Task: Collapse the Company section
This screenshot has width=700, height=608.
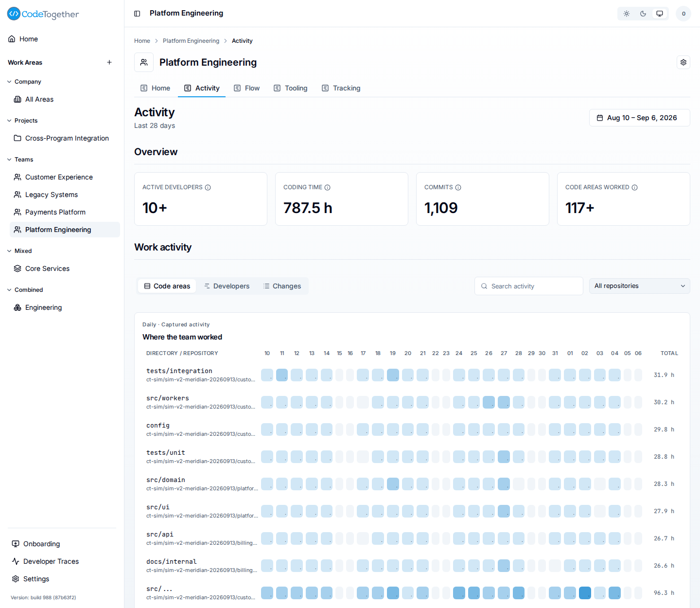Action: point(24,82)
